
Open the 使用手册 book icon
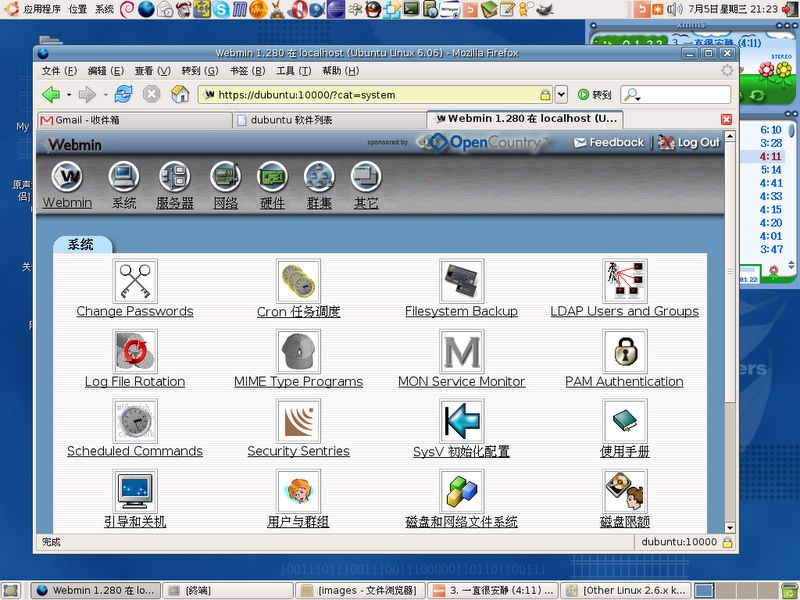click(x=624, y=421)
